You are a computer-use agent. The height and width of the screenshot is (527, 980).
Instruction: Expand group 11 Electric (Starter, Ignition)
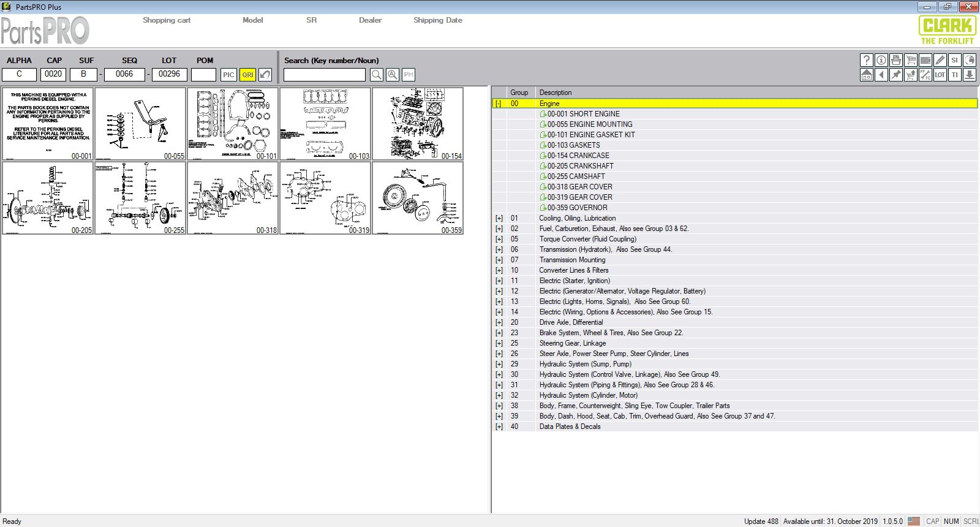tap(499, 281)
